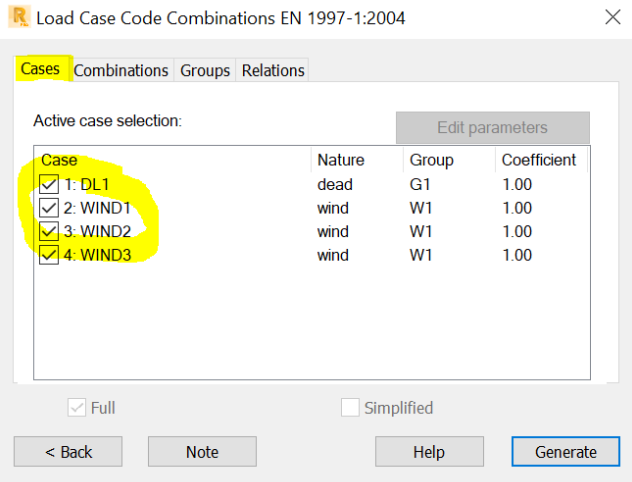Viewport: 632px width, 482px height.
Task: Generate the code combinations
Action: 566,452
